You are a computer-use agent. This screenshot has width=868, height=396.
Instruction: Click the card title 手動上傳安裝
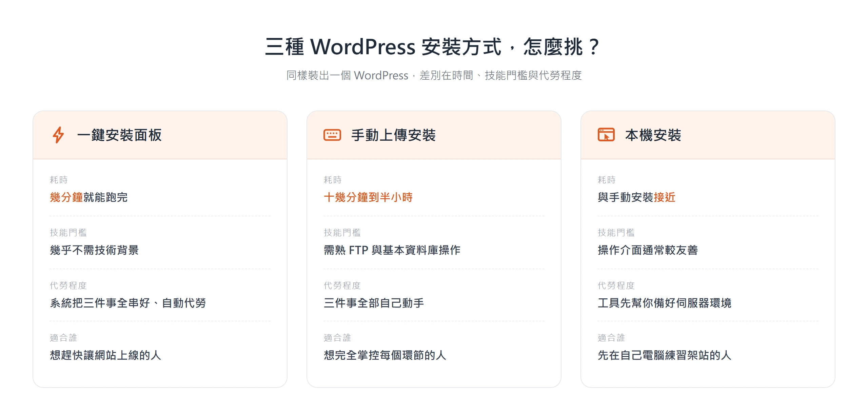coord(393,135)
